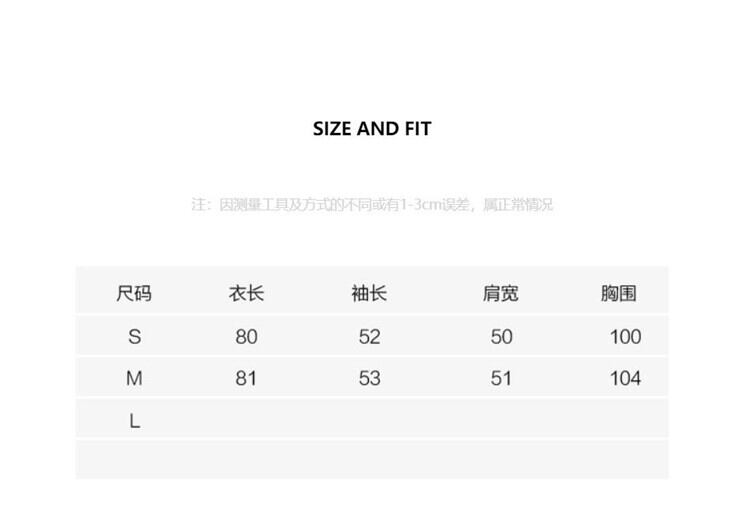Select the 胸围 column header
The height and width of the screenshot is (505, 750).
click(x=619, y=294)
